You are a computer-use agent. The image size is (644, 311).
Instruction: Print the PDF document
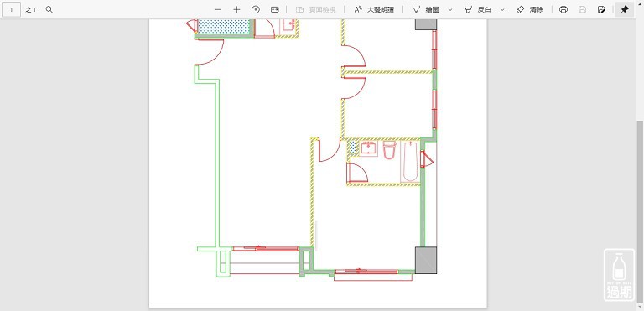[x=563, y=9]
